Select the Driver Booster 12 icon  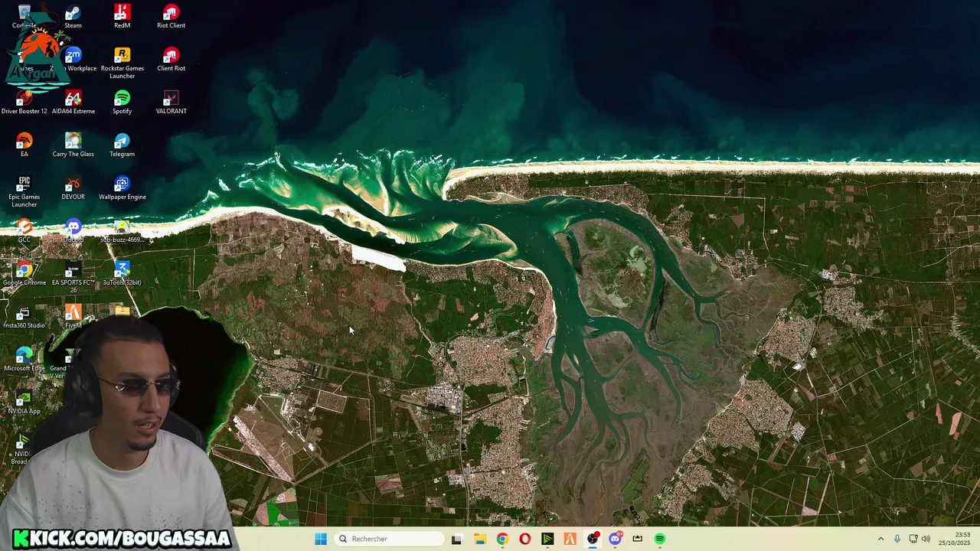pyautogui.click(x=24, y=103)
